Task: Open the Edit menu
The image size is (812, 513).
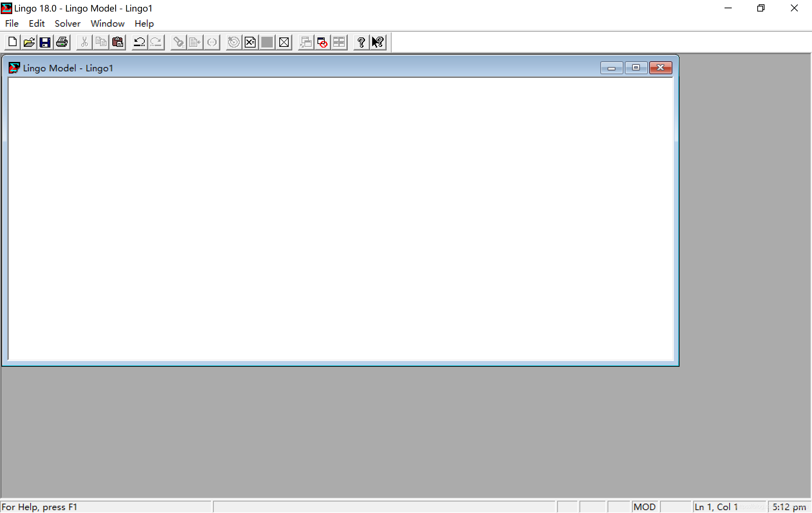Action: (37, 24)
